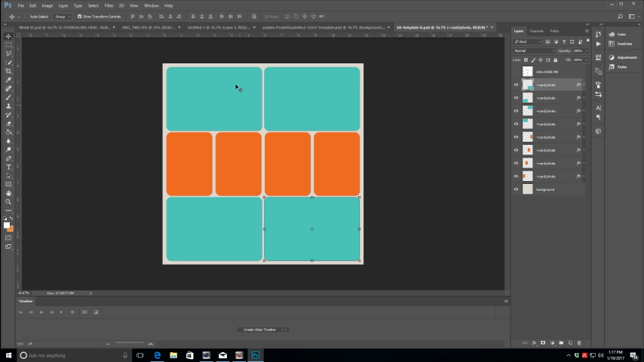Select the Horizontal Type tool
Viewport: 644px width, 362px height.
(x=8, y=167)
